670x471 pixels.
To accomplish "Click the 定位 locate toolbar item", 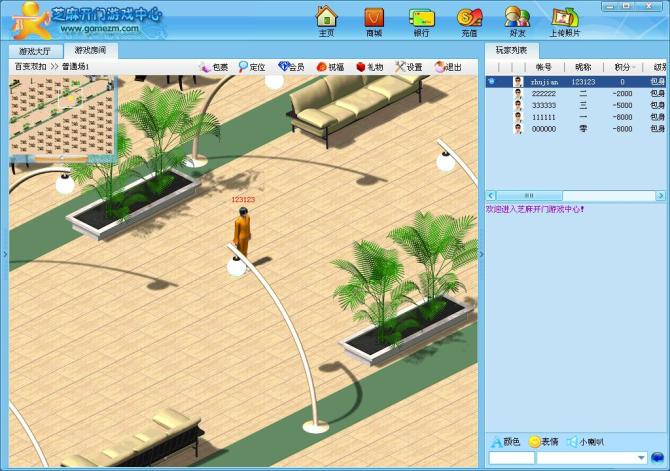I will click(x=252, y=67).
